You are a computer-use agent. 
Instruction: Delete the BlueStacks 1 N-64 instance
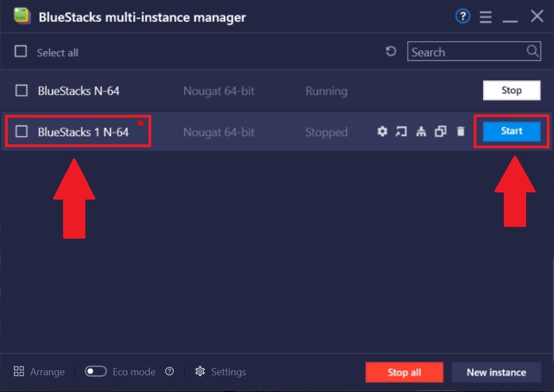(460, 132)
